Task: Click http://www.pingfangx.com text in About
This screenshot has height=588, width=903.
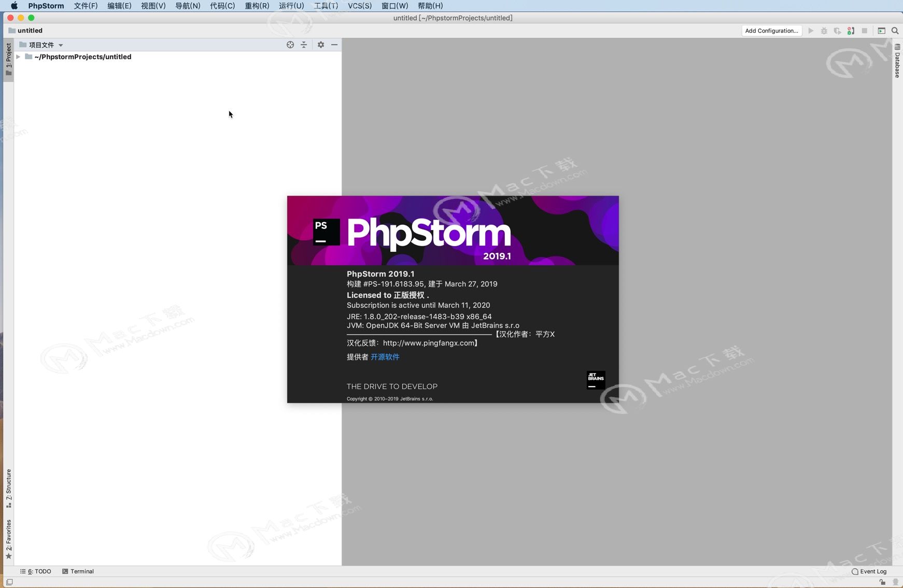Action: 429,343
